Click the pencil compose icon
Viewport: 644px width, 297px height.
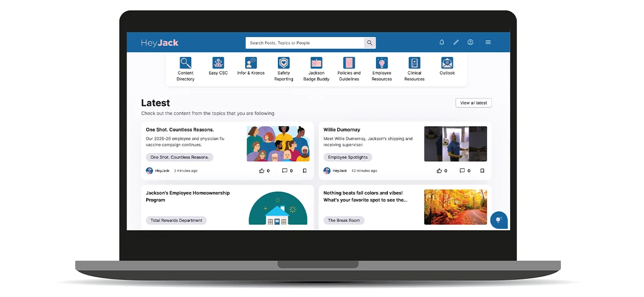[x=456, y=43]
